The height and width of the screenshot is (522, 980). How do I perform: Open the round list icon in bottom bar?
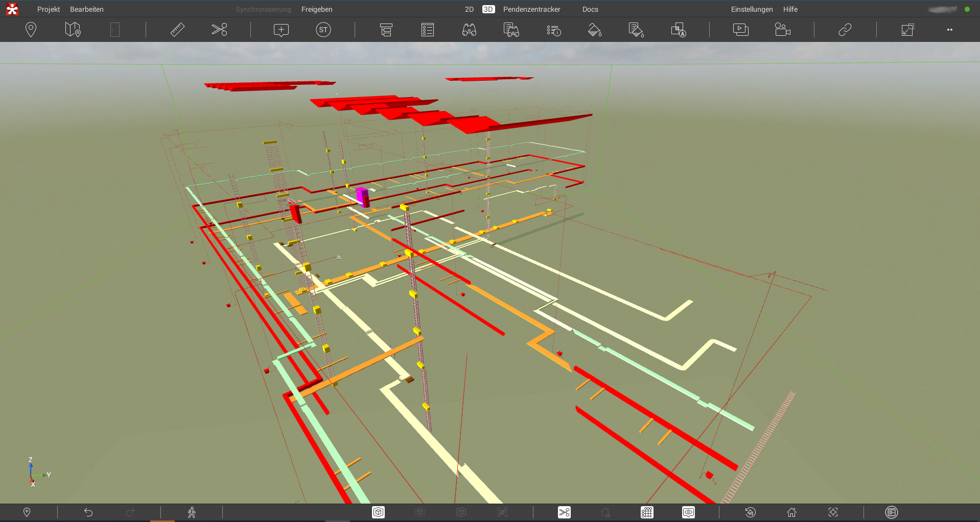[x=892, y=512]
